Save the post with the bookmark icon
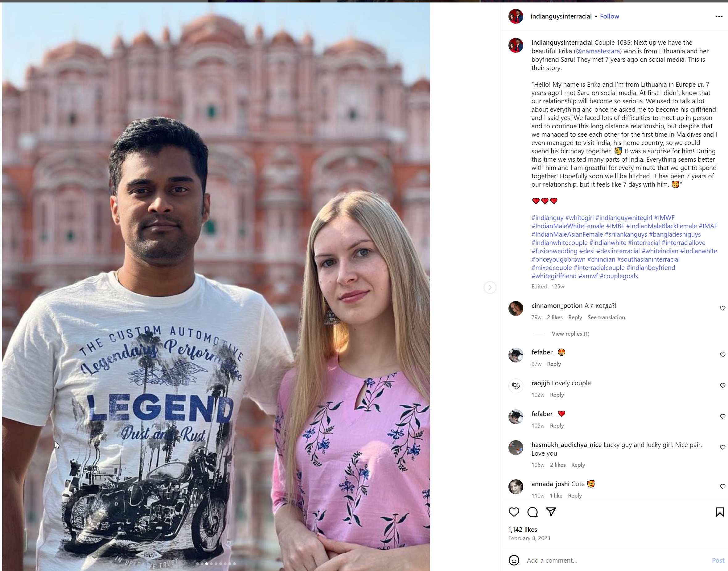The height and width of the screenshot is (571, 728). click(720, 512)
